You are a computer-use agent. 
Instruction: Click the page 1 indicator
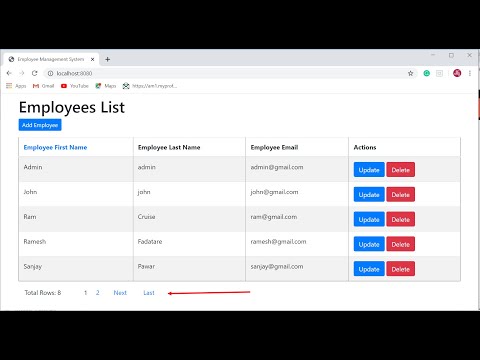pyautogui.click(x=86, y=293)
